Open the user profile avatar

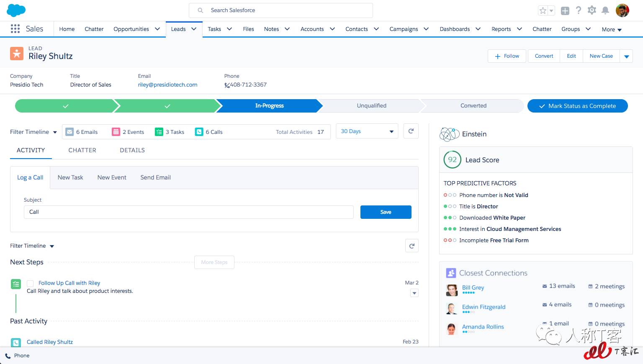click(x=622, y=10)
